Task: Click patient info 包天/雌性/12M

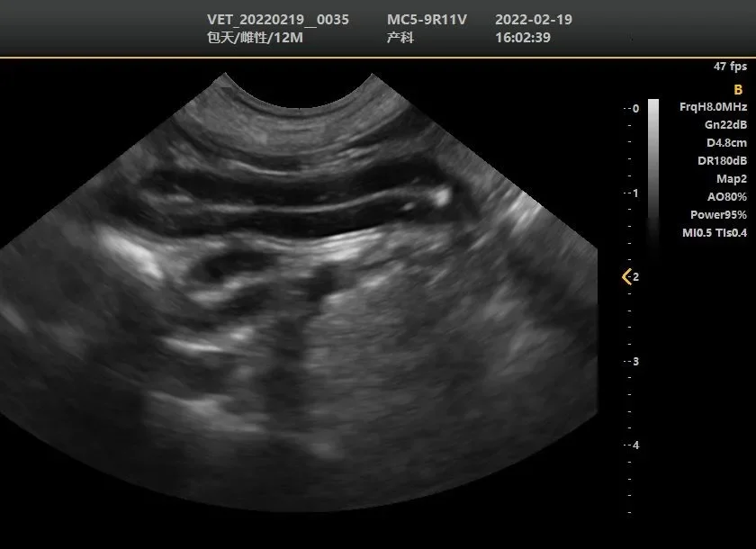Action: 255,38
